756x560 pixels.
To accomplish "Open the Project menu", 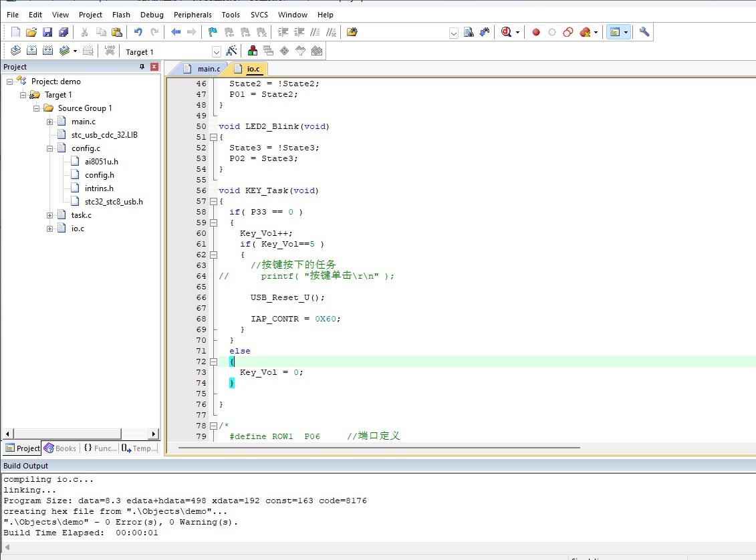I will click(91, 15).
